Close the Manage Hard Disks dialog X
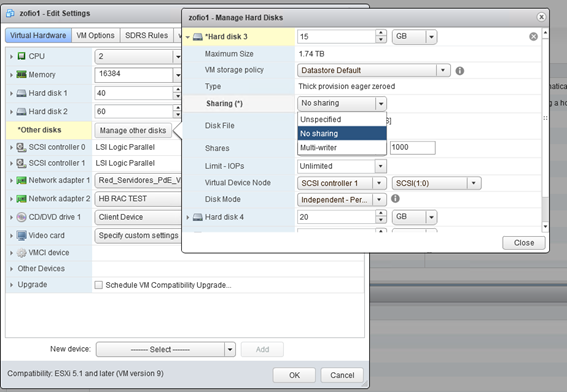567x392 pixels. tap(541, 17)
